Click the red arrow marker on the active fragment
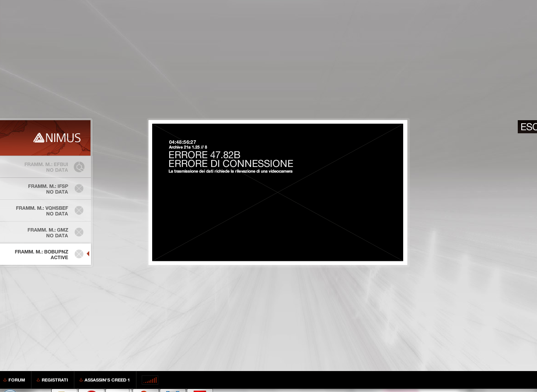This screenshot has width=537, height=392. (x=88, y=254)
